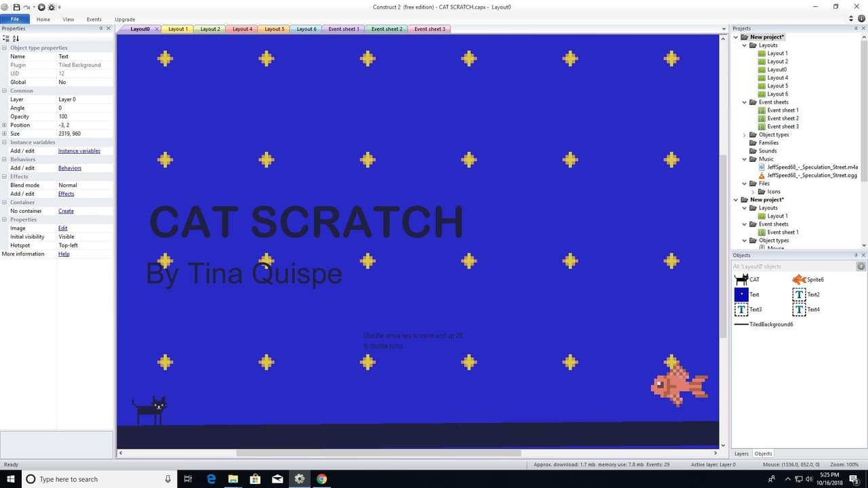The width and height of the screenshot is (868, 488).
Task: Switch to the Home ribbon tab
Action: click(x=43, y=20)
